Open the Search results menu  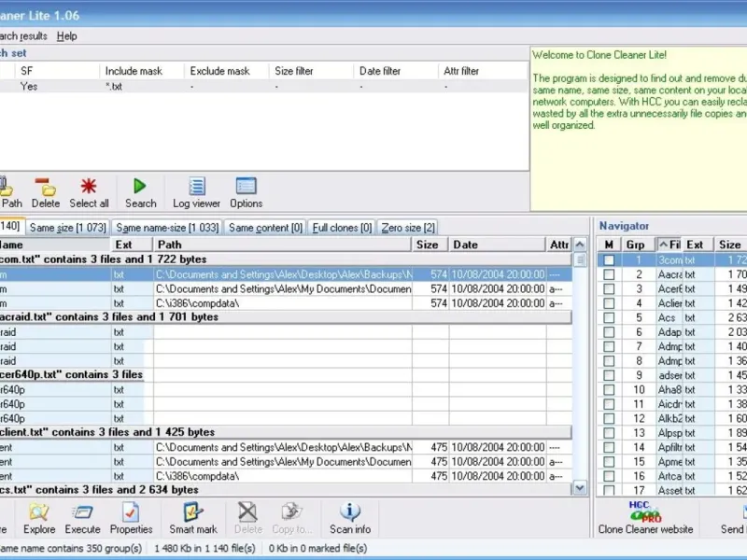coord(23,36)
